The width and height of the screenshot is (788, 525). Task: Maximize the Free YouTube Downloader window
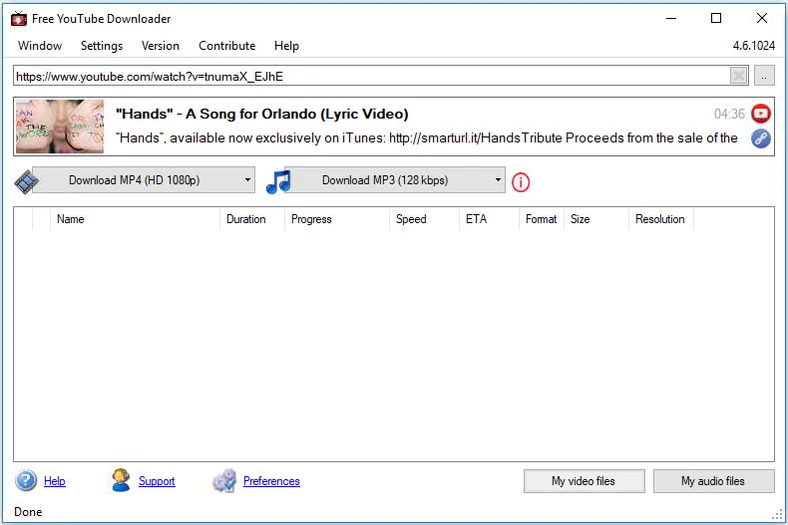pos(716,19)
